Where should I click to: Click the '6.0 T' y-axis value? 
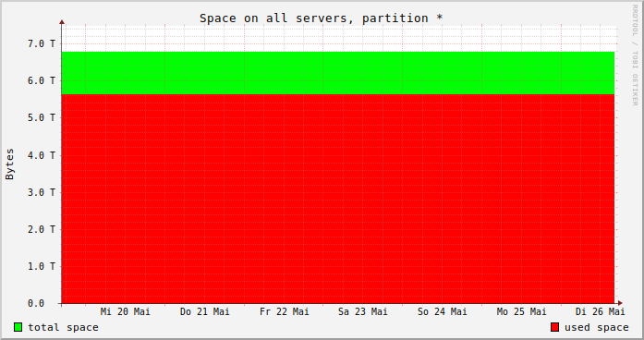tap(41, 81)
